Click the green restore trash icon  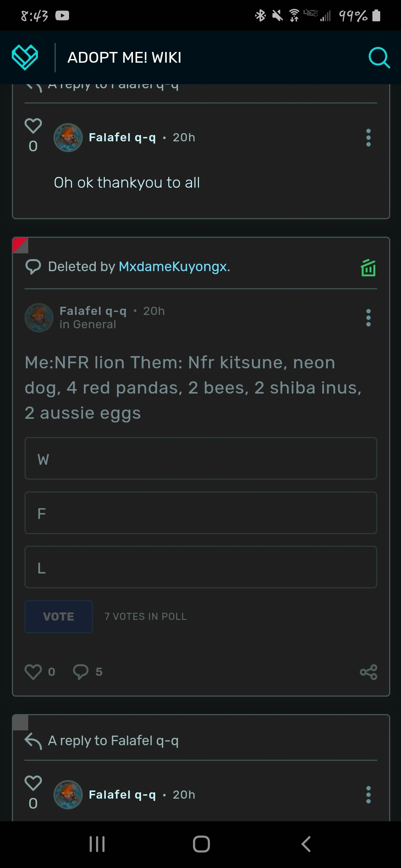pos(368,268)
